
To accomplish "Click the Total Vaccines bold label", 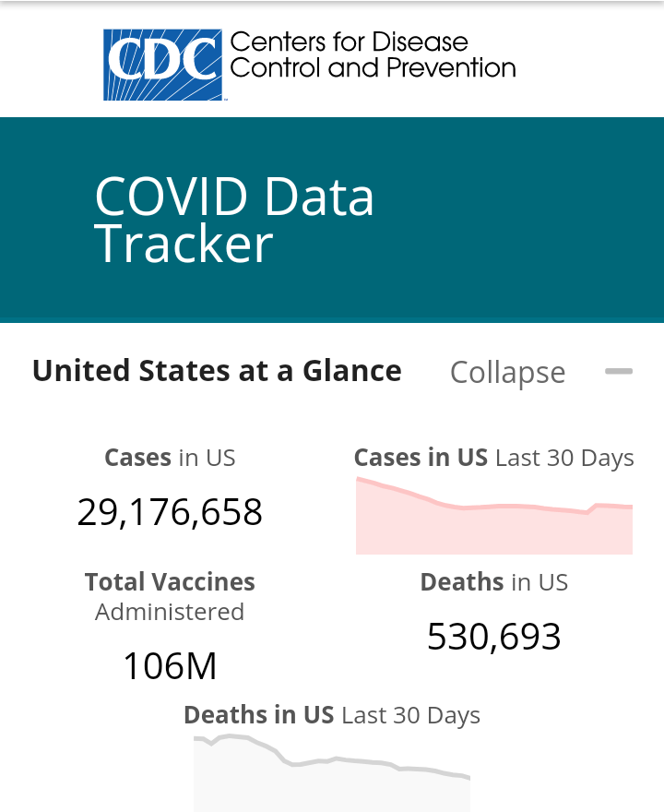I will coord(170,582).
